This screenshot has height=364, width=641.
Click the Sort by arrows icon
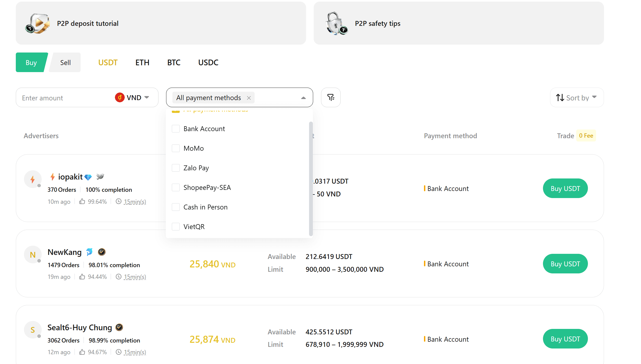coord(560,98)
